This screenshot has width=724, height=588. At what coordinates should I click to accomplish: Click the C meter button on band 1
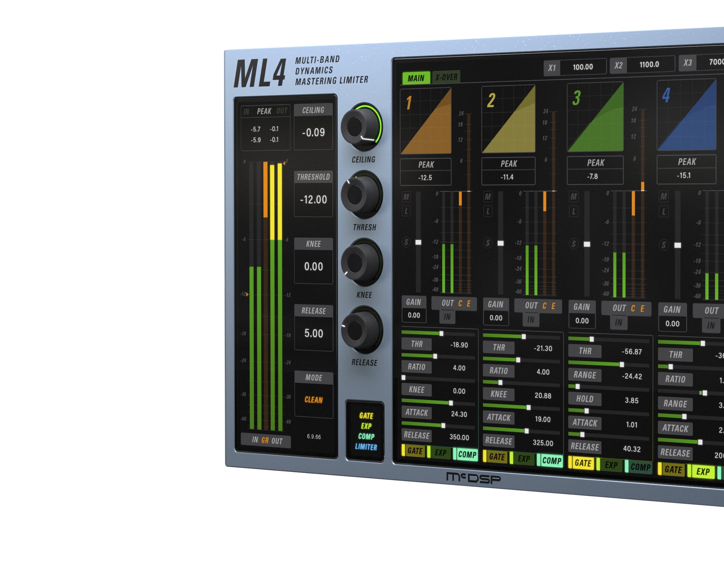coord(460,303)
